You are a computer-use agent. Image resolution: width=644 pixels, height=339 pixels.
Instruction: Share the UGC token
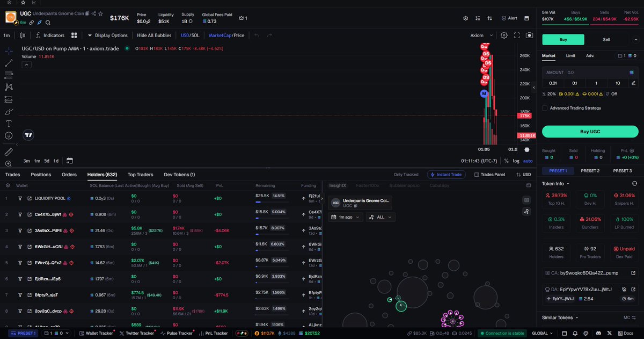click(94, 13)
